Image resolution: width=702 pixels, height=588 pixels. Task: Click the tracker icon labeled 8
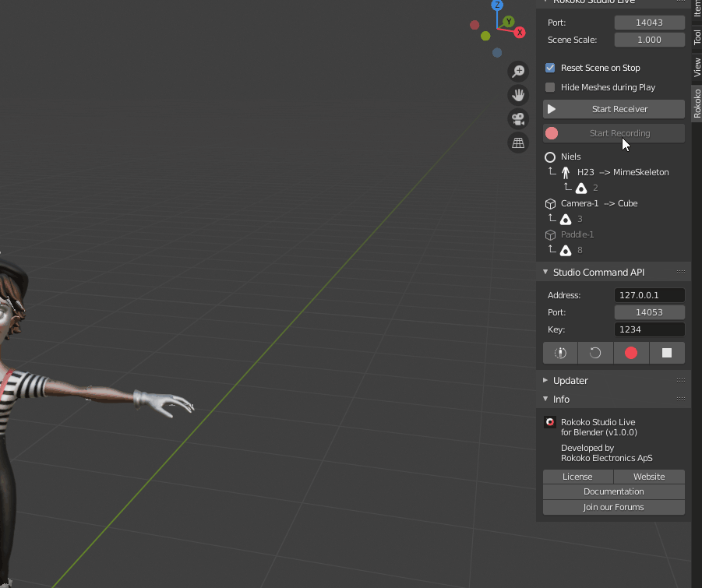(x=566, y=251)
